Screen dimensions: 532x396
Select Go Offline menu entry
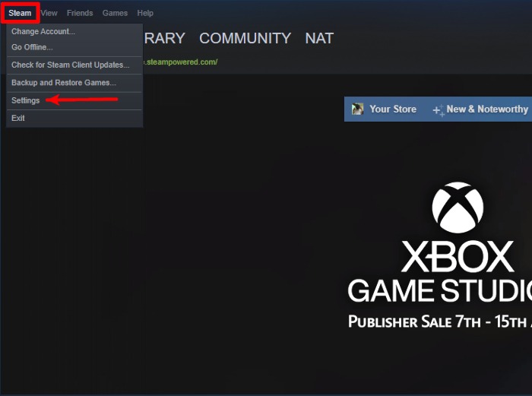74,47
